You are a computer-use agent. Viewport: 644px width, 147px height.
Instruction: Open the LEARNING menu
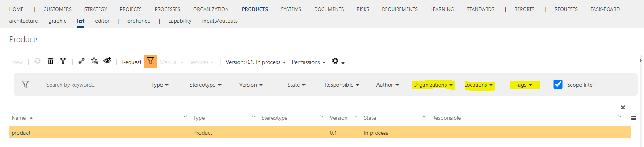click(442, 9)
